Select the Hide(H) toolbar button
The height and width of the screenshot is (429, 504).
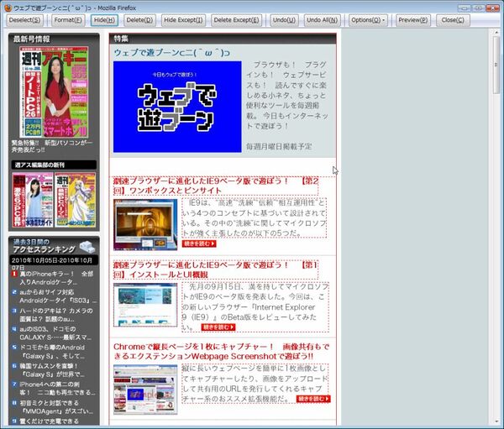coord(104,20)
